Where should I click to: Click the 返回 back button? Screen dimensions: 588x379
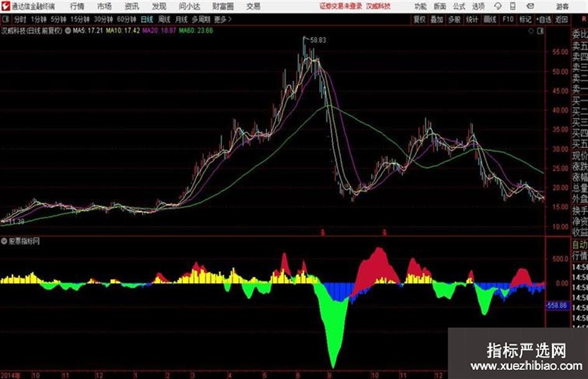561,19
